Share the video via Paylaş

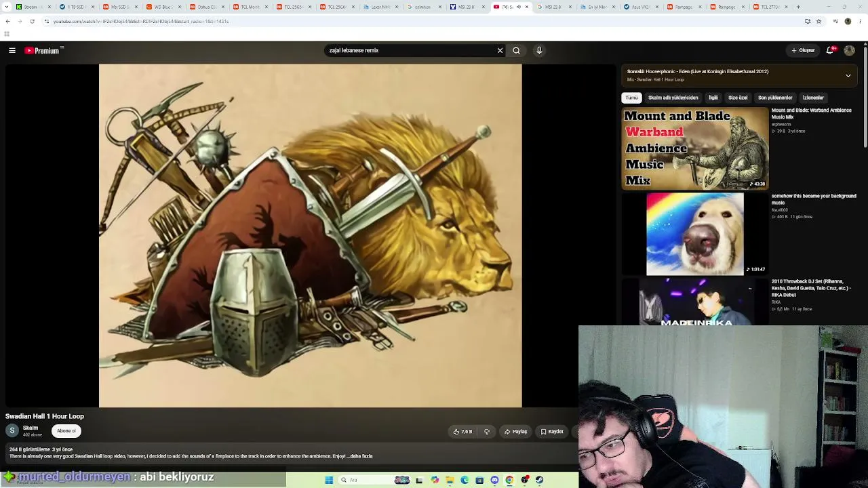pyautogui.click(x=515, y=432)
